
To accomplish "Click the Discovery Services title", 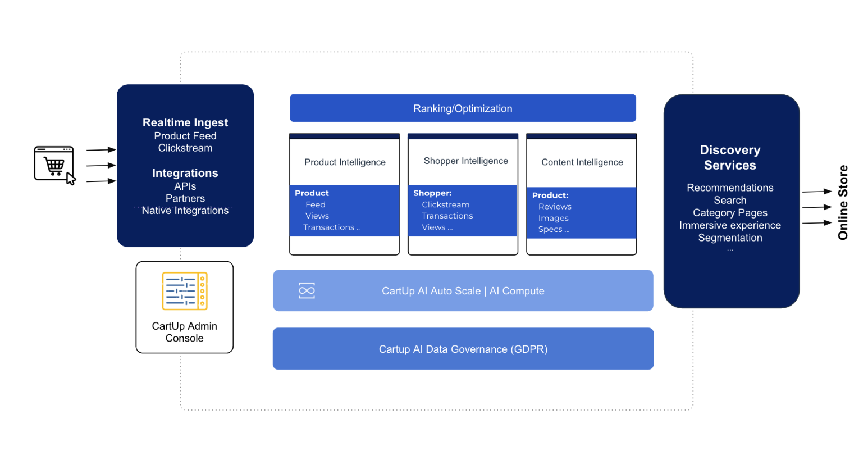I will pos(730,158).
